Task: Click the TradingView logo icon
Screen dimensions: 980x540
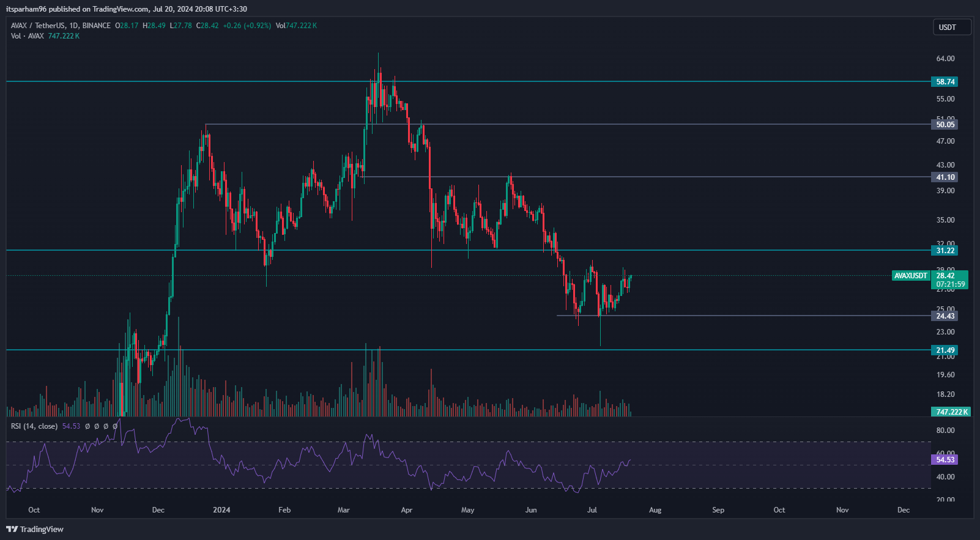Action: (12, 529)
